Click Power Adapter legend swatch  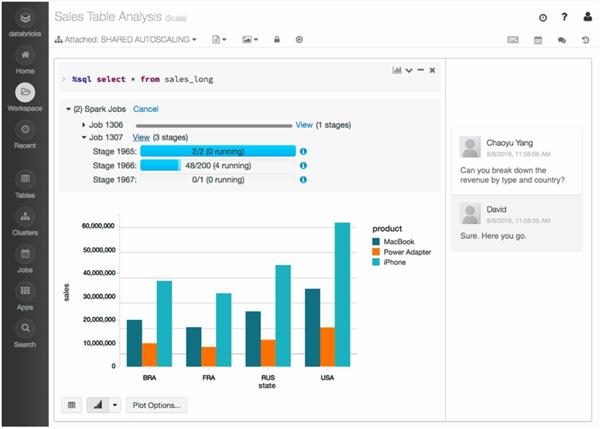pos(376,252)
